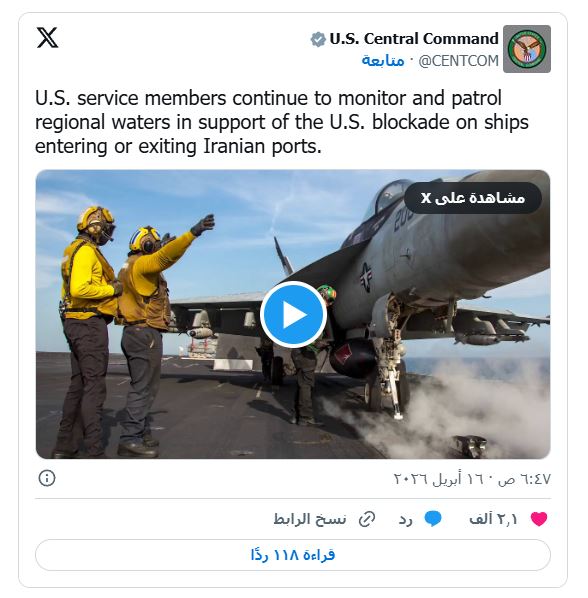
Task: Click the رد reply label
Action: tap(406, 520)
